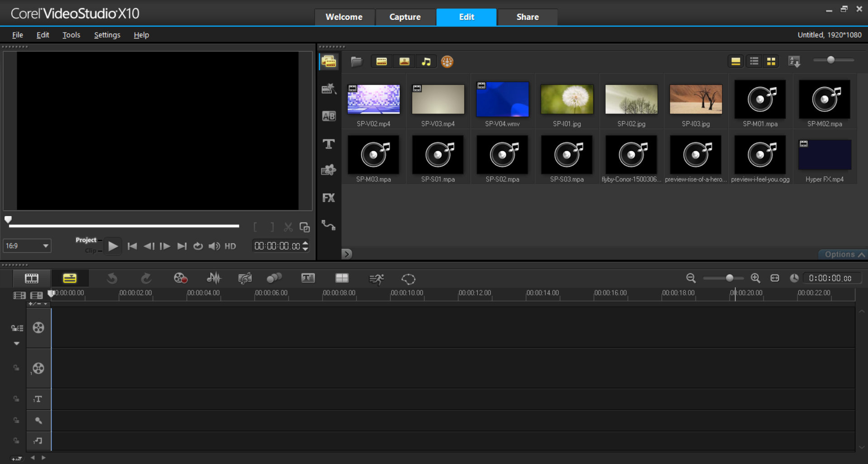
Task: Select the SP-V04.wmv clip thumbnail
Action: [x=503, y=99]
